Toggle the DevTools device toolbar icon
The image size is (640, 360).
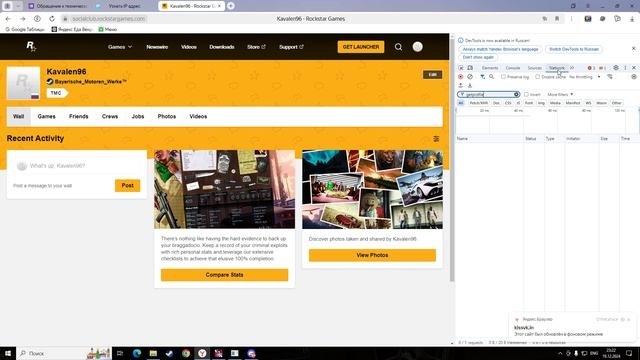pyautogui.click(x=470, y=68)
